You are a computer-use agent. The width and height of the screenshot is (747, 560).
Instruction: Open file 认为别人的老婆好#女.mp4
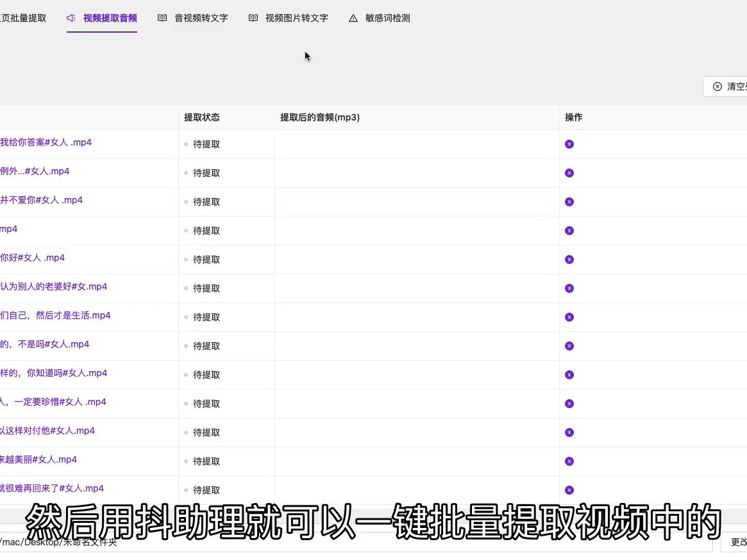[54, 286]
